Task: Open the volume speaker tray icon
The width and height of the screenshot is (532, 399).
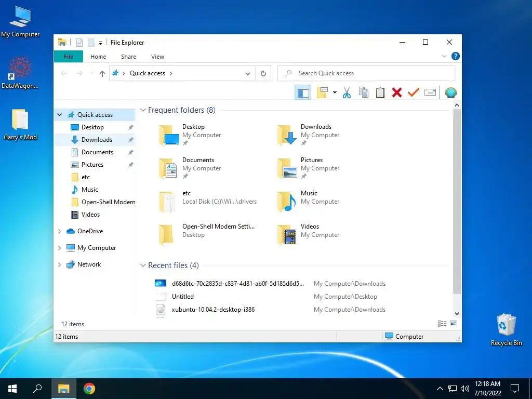Action: click(x=464, y=389)
